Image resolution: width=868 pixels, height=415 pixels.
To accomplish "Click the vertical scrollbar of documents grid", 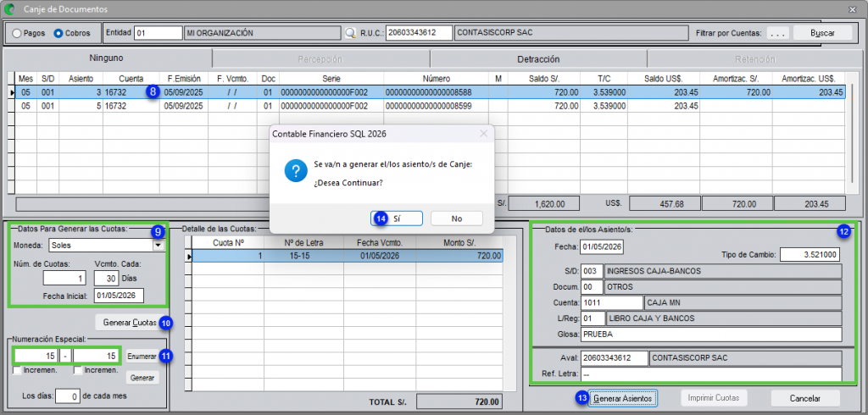I will coord(853,133).
